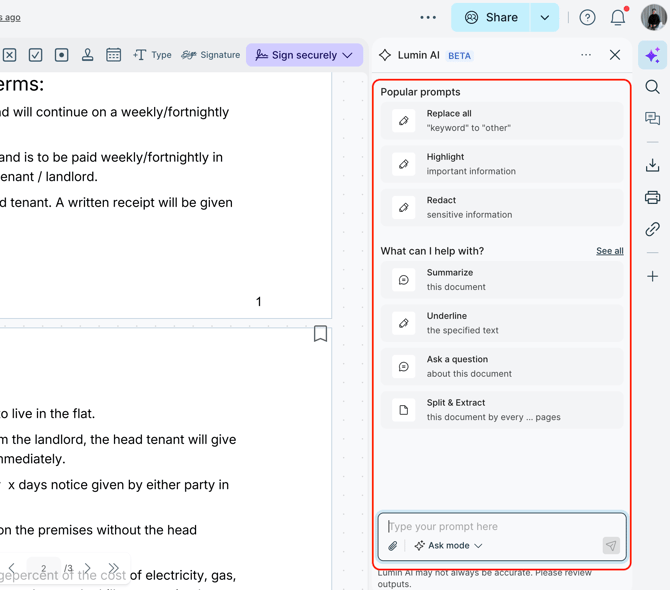Choose the stamp tool in toolbar

tap(88, 55)
